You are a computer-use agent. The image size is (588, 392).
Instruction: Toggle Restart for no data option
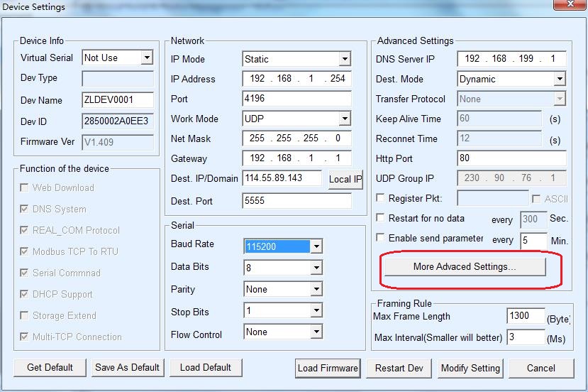click(x=381, y=219)
